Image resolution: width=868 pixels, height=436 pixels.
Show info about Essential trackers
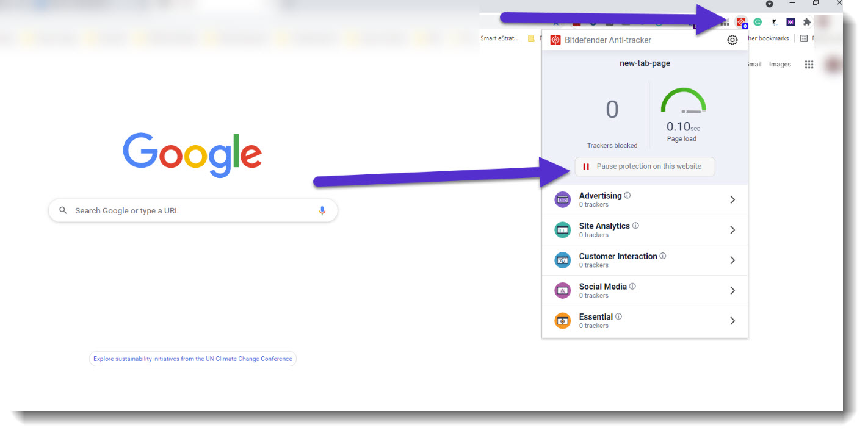[618, 316]
